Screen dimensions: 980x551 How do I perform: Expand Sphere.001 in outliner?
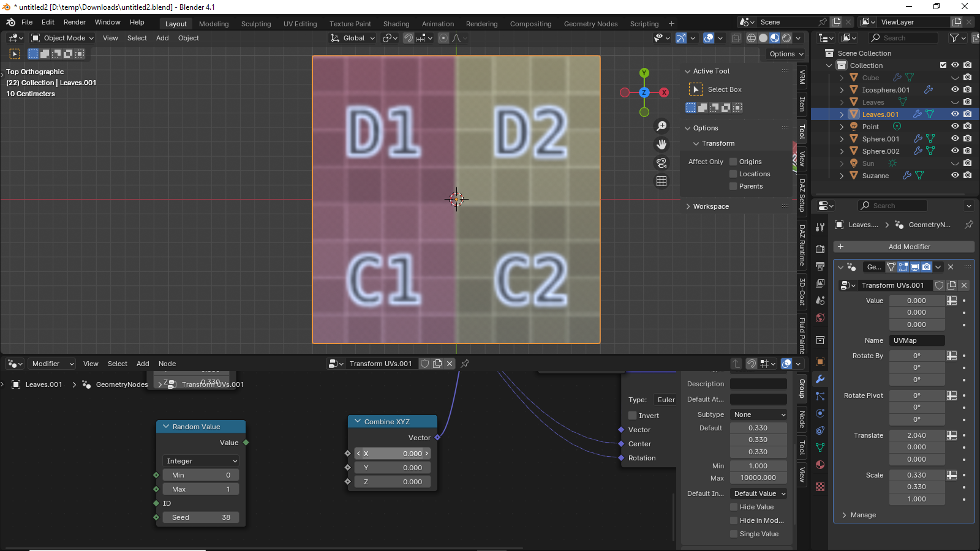tap(842, 139)
